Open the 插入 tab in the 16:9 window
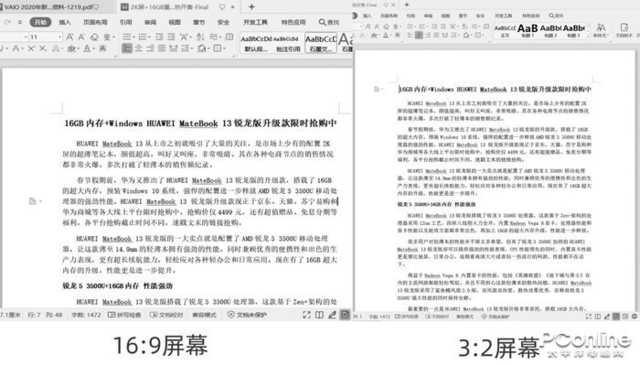This screenshot has height=365, width=640. pyautogui.click(x=64, y=22)
